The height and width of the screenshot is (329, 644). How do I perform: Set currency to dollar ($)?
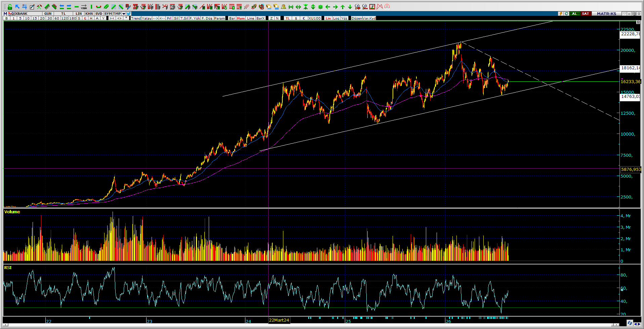pos(296,18)
